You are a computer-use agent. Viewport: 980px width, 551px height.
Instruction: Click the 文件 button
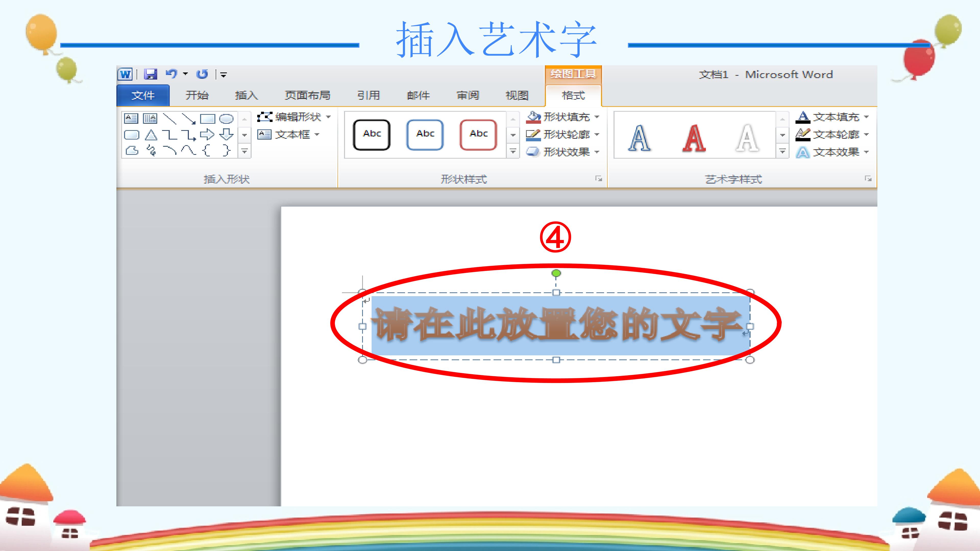(143, 95)
